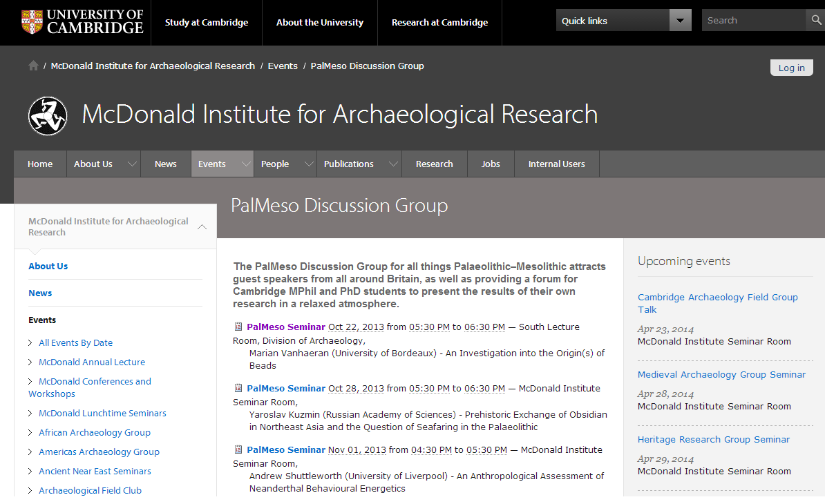This screenshot has height=504, width=825.
Task: Open McDonald Institute for Archaeological Research breadcrumb link
Action: pos(153,66)
